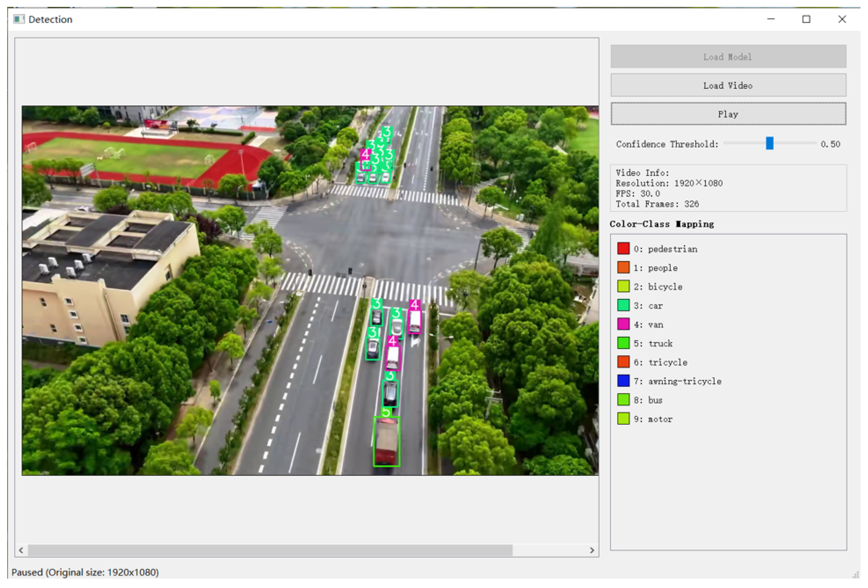Click the Confidence Threshold slider handle
Image resolution: width=868 pixels, height=588 pixels.
click(769, 143)
